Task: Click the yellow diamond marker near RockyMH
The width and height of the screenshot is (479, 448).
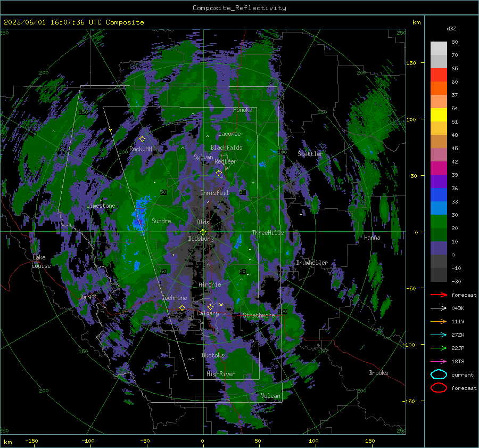Action: pos(142,139)
